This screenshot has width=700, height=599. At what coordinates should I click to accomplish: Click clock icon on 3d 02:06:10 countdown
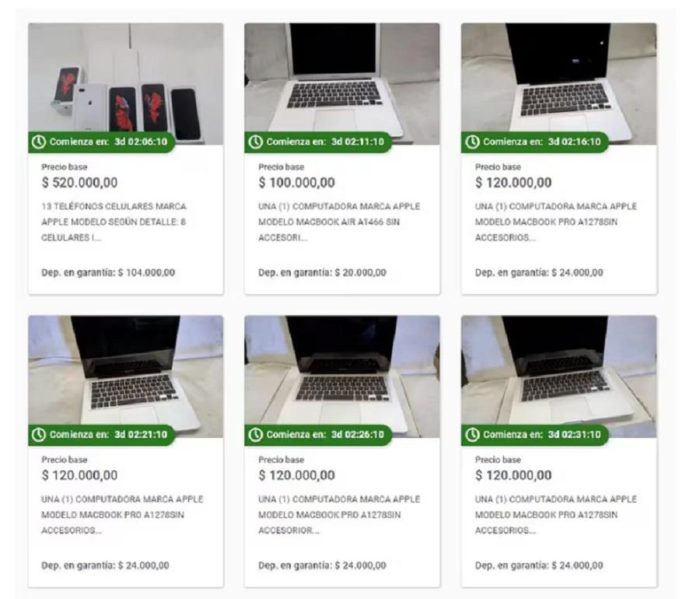point(39,142)
